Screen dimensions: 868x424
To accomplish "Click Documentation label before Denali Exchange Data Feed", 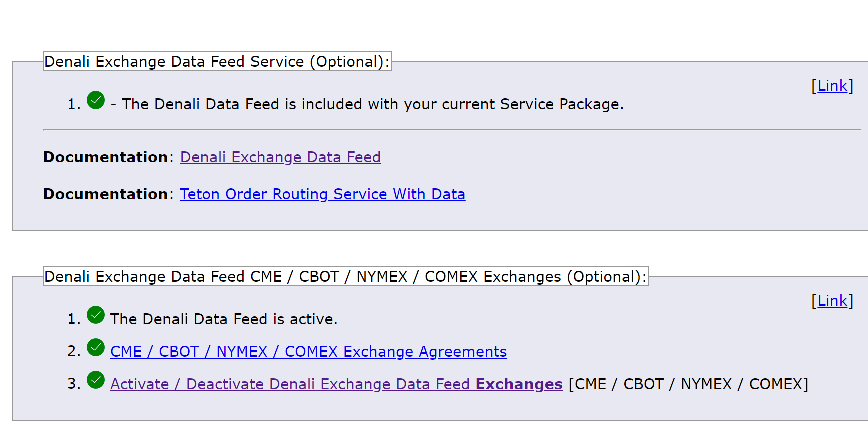I will click(x=105, y=157).
